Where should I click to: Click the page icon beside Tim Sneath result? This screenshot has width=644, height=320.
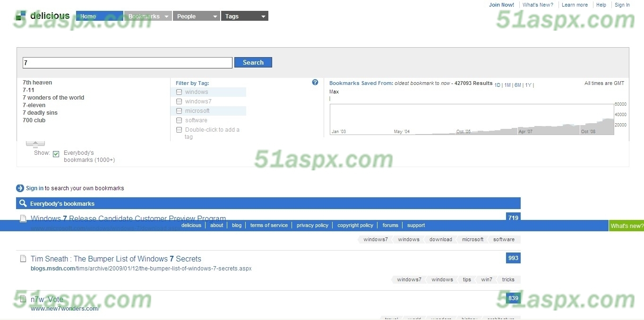tap(23, 258)
